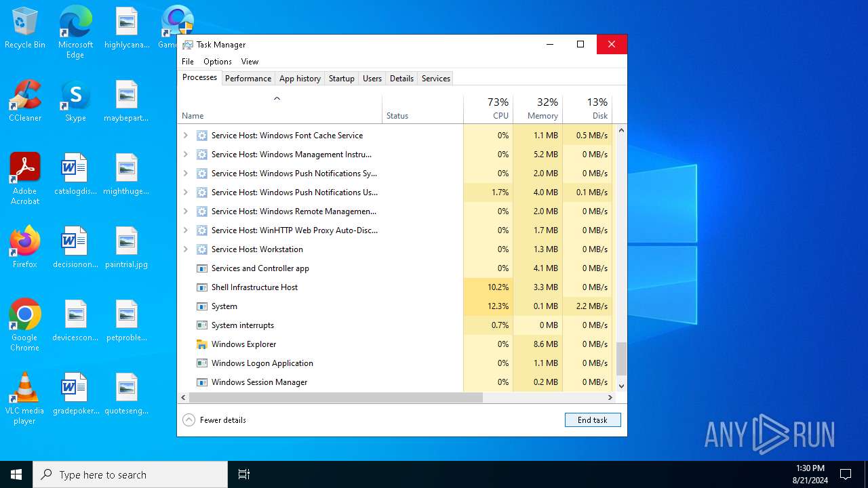Image resolution: width=868 pixels, height=488 pixels.
Task: Click the horizontal scrollbar right arrow
Action: 610,397
